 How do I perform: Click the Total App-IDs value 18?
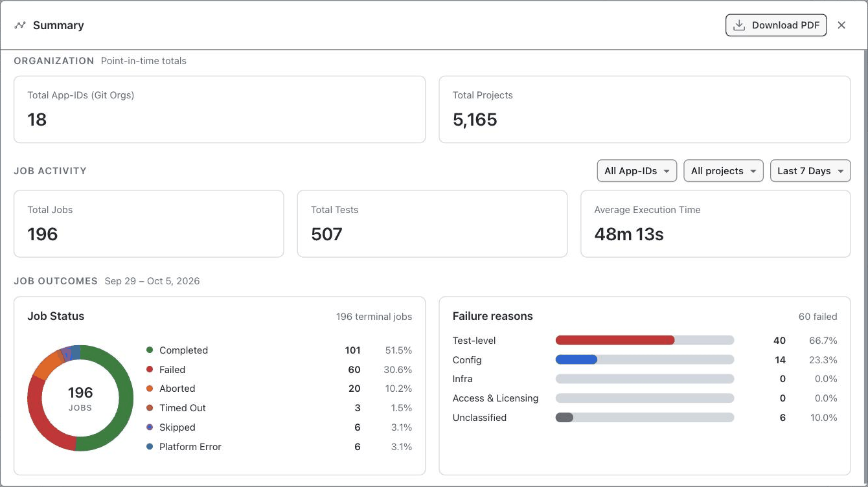click(37, 120)
